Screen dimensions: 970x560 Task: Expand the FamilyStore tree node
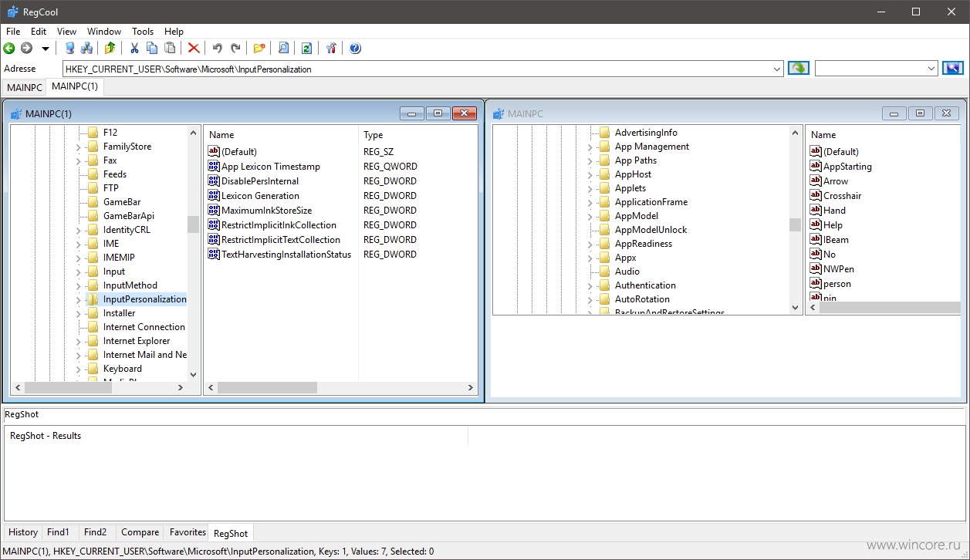78,147
